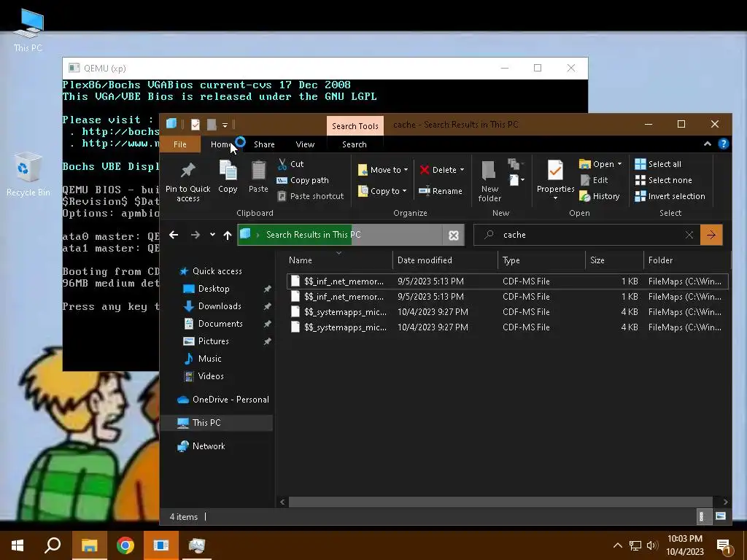Collapse the ribbon with chevron
This screenshot has width=747, height=560.
708,144
